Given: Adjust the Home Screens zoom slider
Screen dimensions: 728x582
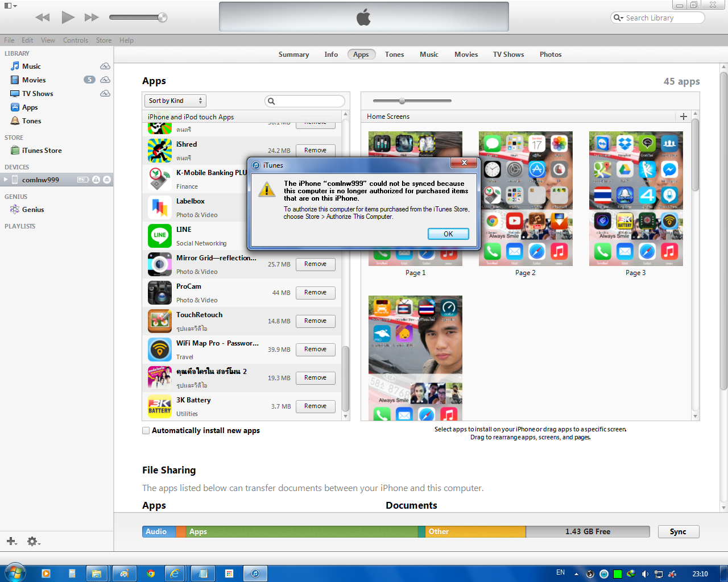Looking at the screenshot, I should point(402,101).
